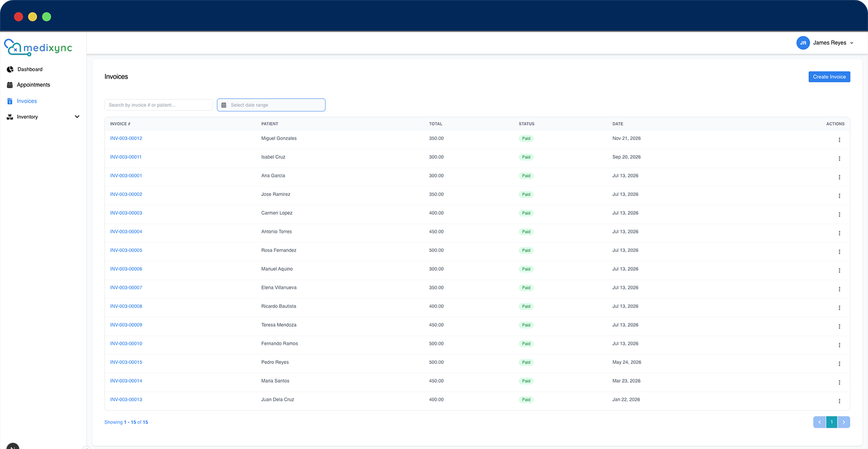
Task: Open actions menu for Jose Ramirez's invoice
Action: (x=839, y=196)
